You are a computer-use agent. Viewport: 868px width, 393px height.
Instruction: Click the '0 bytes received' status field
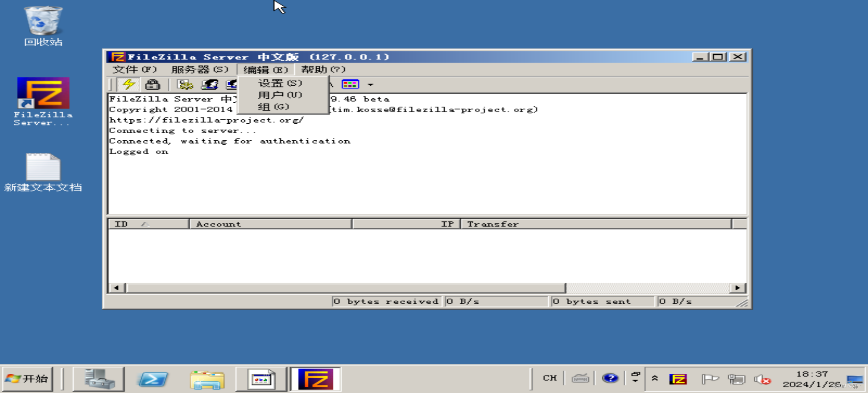coord(386,301)
